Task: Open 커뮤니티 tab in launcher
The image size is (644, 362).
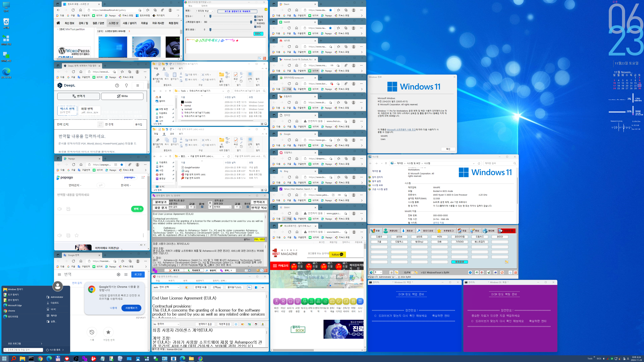Action: pyautogui.click(x=391, y=231)
